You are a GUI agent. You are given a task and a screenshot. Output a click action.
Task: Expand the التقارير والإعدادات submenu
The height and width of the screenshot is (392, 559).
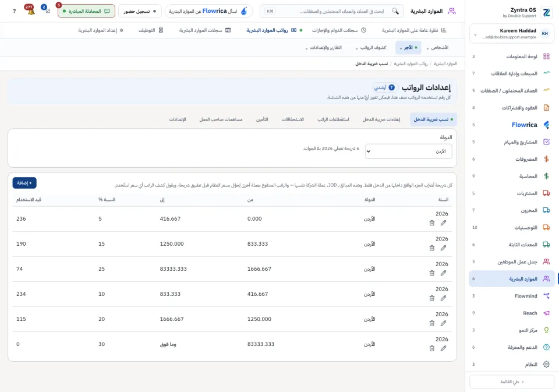323,47
